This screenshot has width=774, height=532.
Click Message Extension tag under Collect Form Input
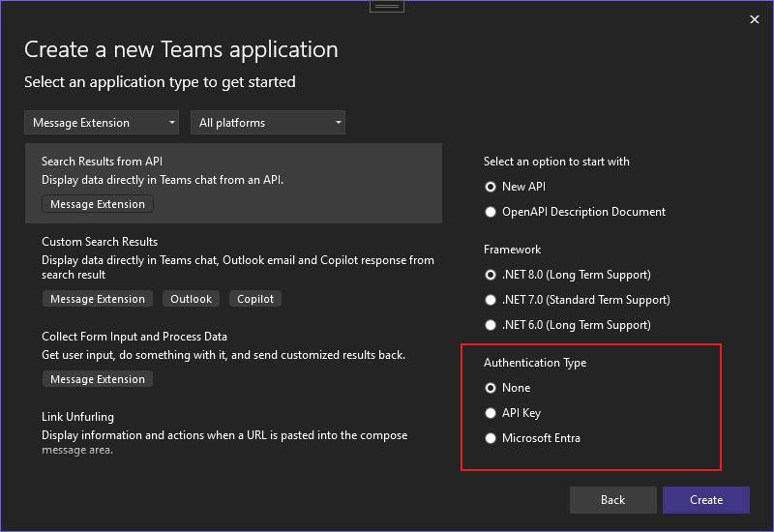(x=98, y=379)
